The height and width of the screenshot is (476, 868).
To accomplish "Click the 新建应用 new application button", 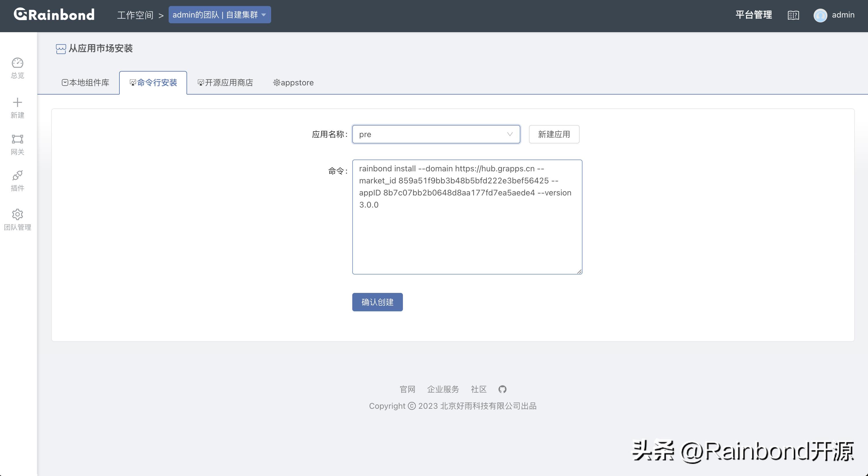I will [554, 134].
